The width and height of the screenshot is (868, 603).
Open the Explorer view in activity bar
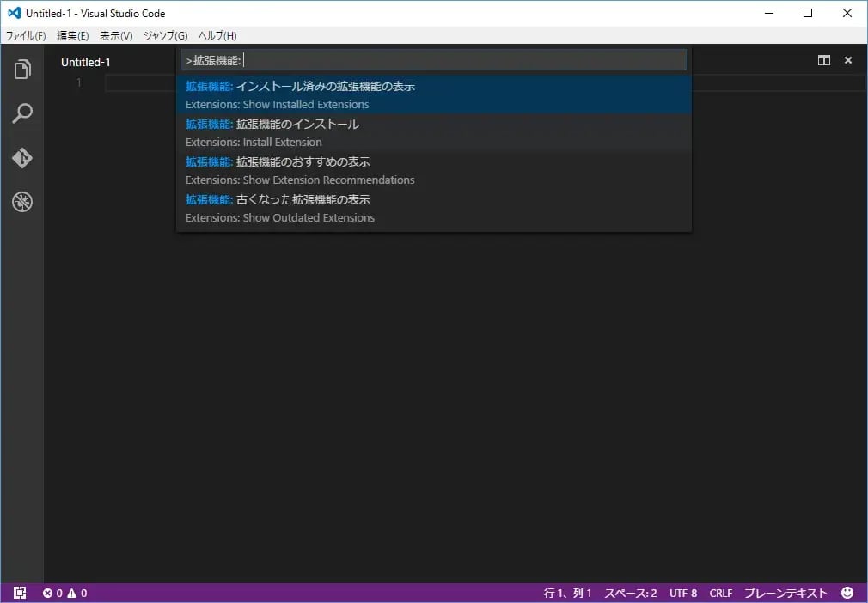22,70
